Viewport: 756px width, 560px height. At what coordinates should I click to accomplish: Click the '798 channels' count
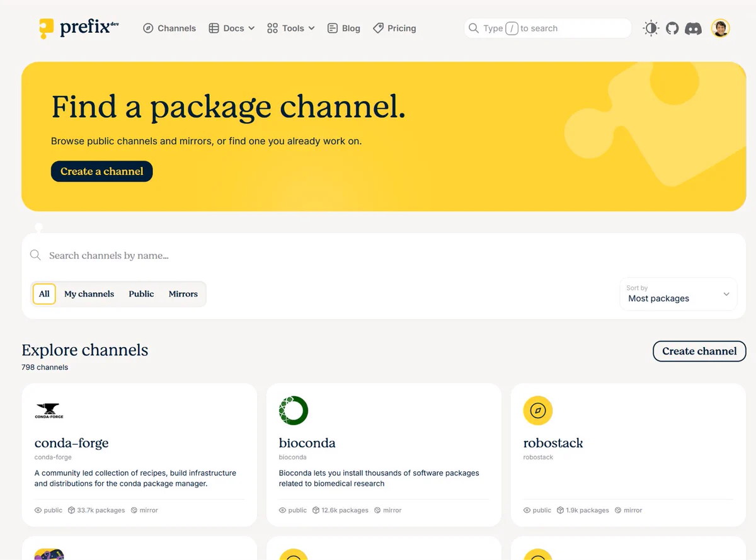(x=45, y=367)
